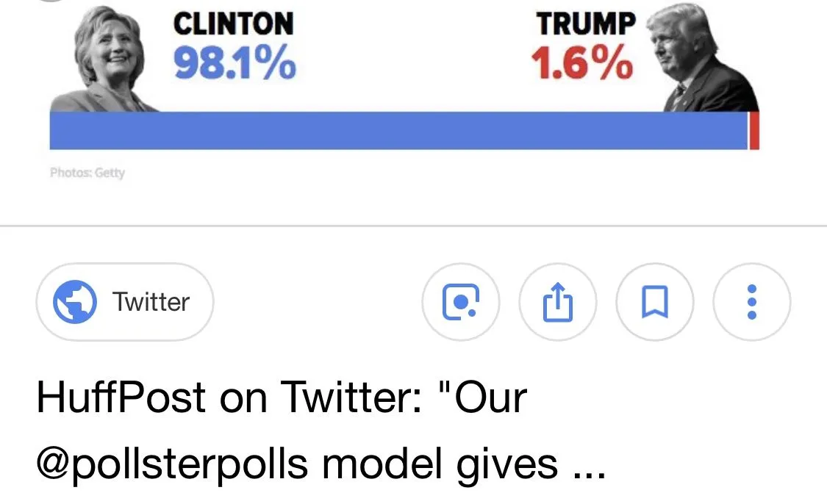Click the divider line below the chart
827x504 pixels.
coord(413,226)
